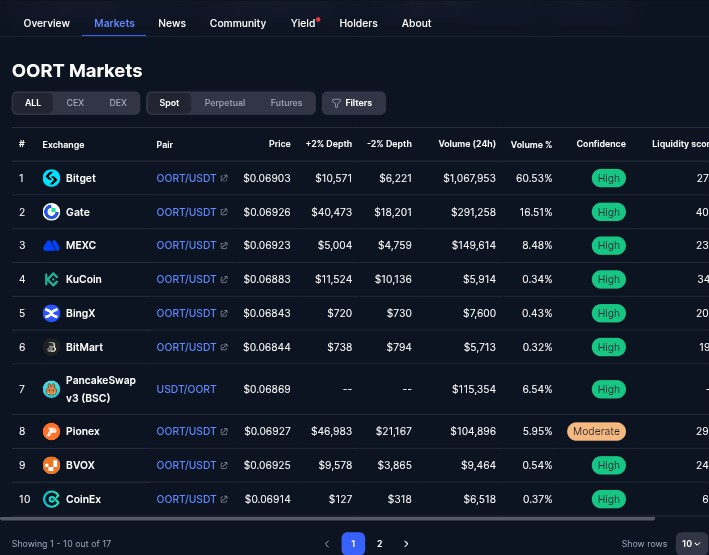
Task: Sort by Exchange column header
Action: (x=63, y=145)
